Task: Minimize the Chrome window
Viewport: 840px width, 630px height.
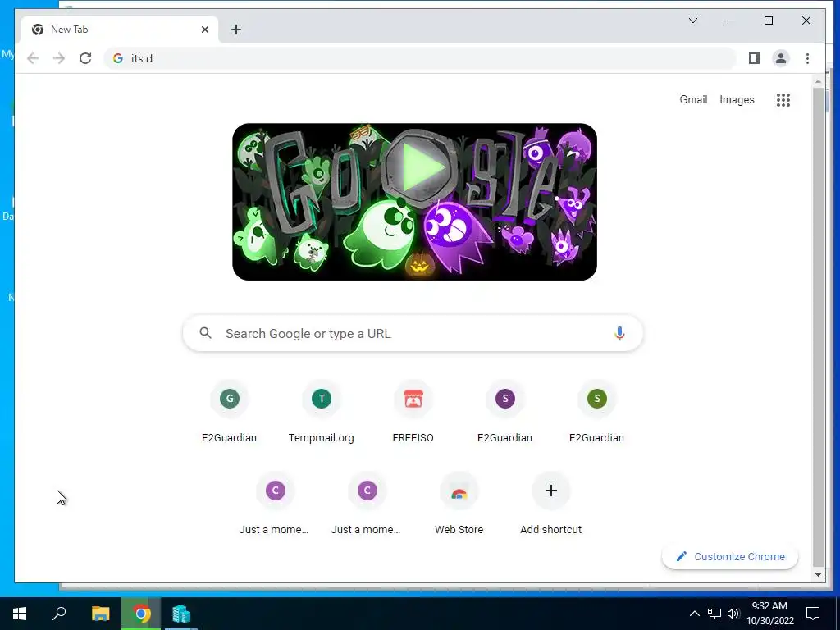Action: click(x=731, y=21)
